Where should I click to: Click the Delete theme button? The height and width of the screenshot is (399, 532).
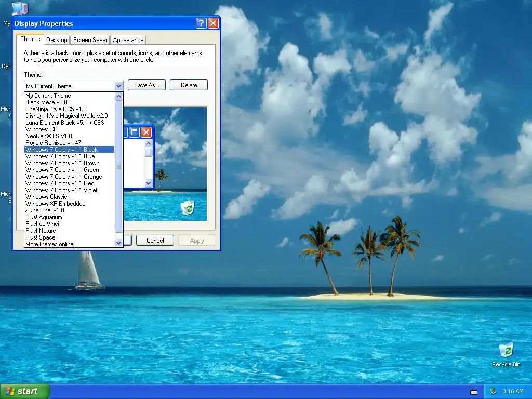pyautogui.click(x=189, y=85)
